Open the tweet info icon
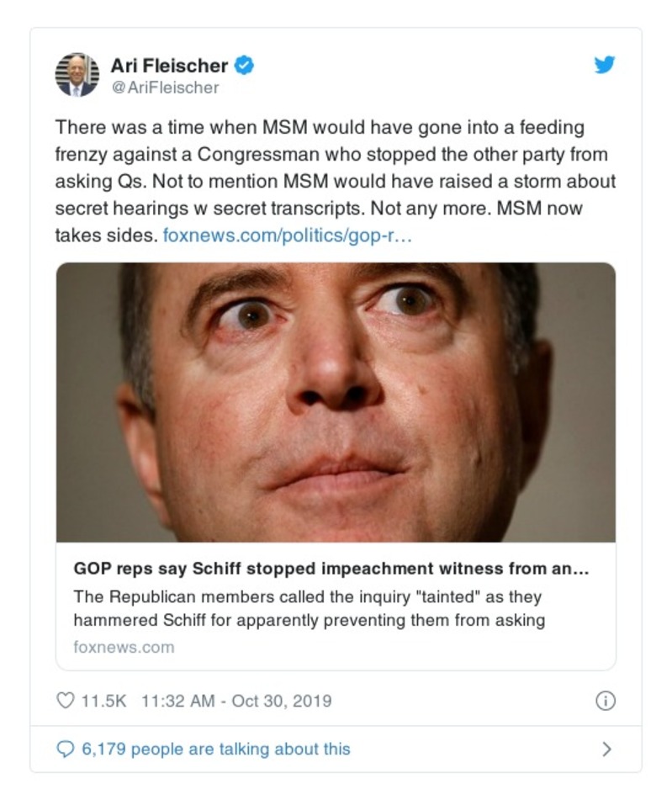Screen dimensions: 672x805 (x=605, y=701)
